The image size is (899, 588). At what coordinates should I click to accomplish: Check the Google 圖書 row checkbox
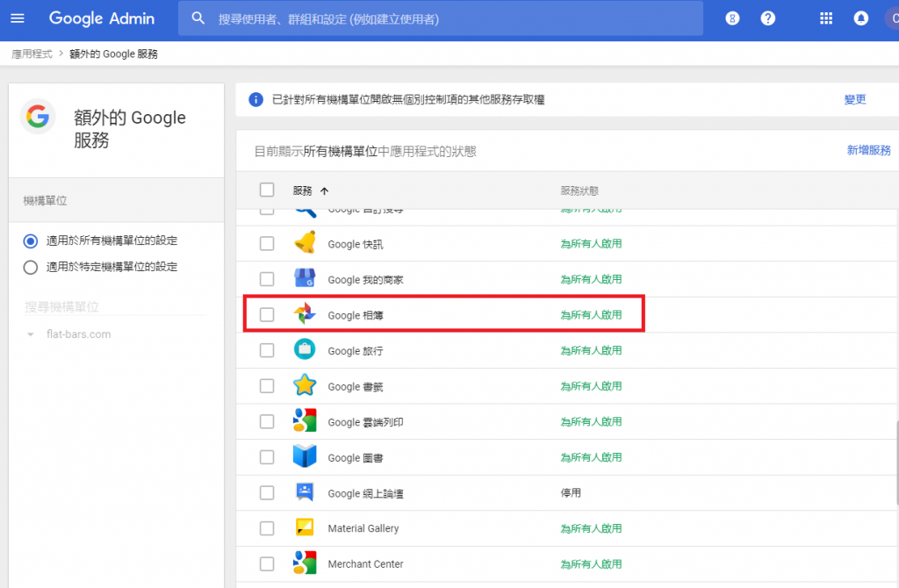click(x=267, y=456)
